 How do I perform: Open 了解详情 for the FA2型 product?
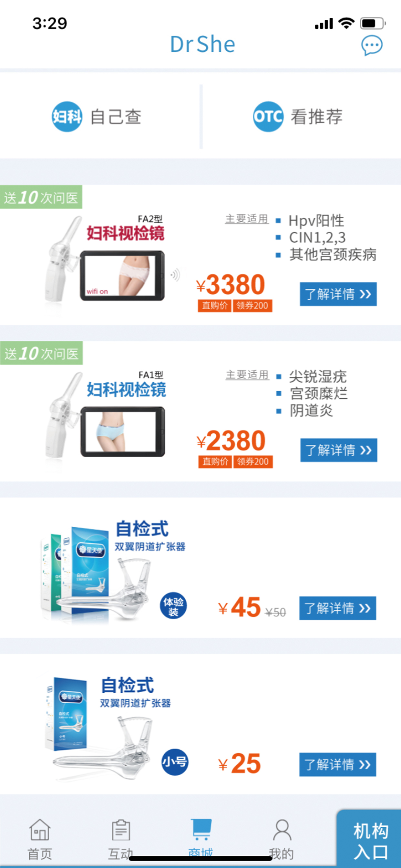click(338, 294)
